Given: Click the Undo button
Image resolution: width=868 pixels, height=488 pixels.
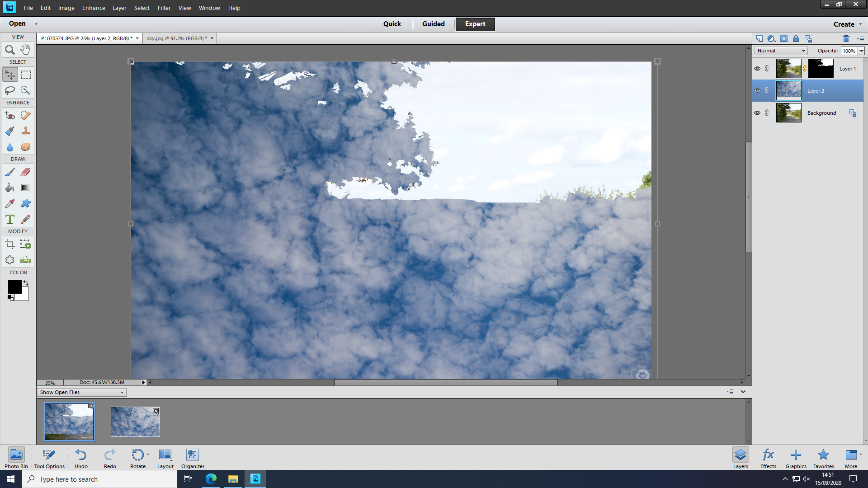Looking at the screenshot, I should [x=81, y=458].
